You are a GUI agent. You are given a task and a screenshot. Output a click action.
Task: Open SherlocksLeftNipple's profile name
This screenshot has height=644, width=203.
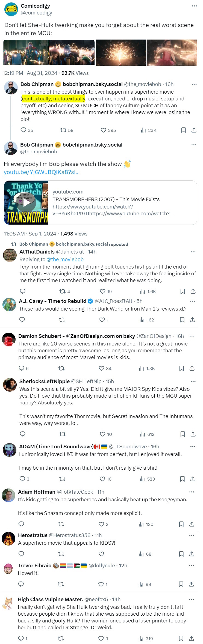click(x=45, y=381)
